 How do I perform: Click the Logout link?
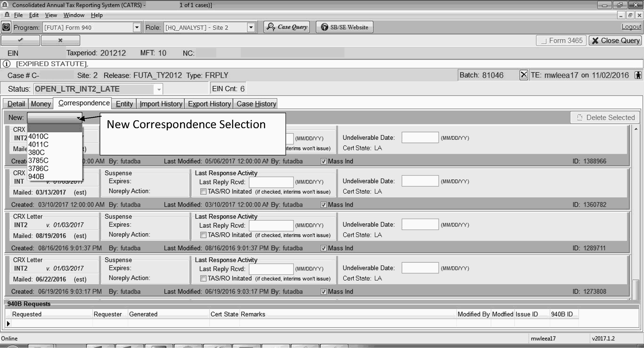(x=631, y=27)
